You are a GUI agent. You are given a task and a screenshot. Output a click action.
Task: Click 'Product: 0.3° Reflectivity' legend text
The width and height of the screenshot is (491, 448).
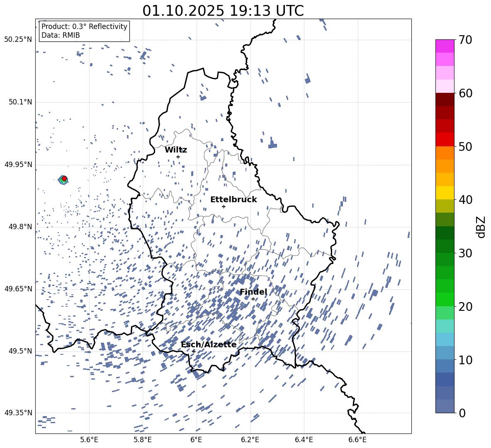[84, 27]
